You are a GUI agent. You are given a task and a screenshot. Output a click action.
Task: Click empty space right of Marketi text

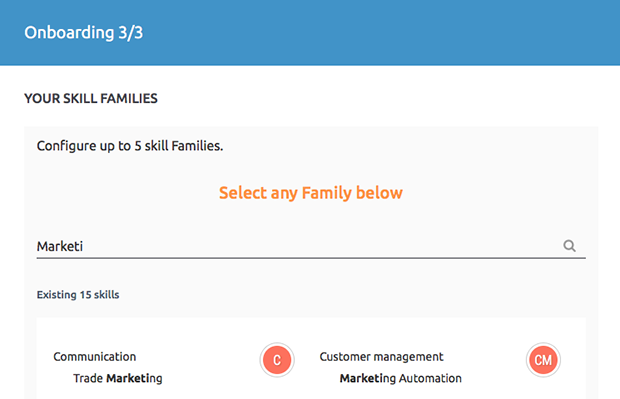pos(316,246)
